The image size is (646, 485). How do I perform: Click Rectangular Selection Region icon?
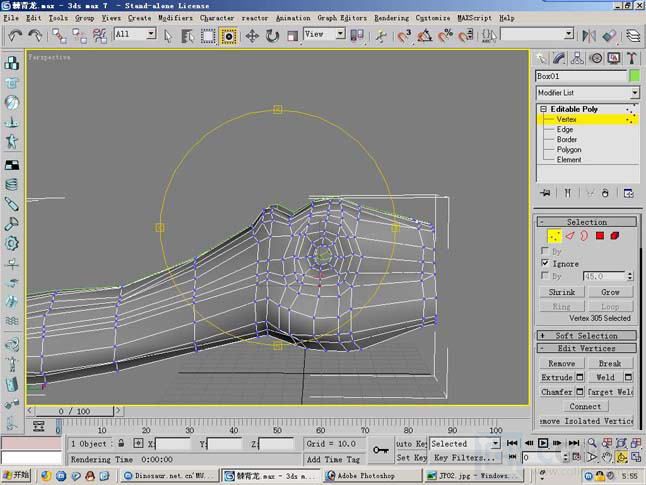click(208, 36)
